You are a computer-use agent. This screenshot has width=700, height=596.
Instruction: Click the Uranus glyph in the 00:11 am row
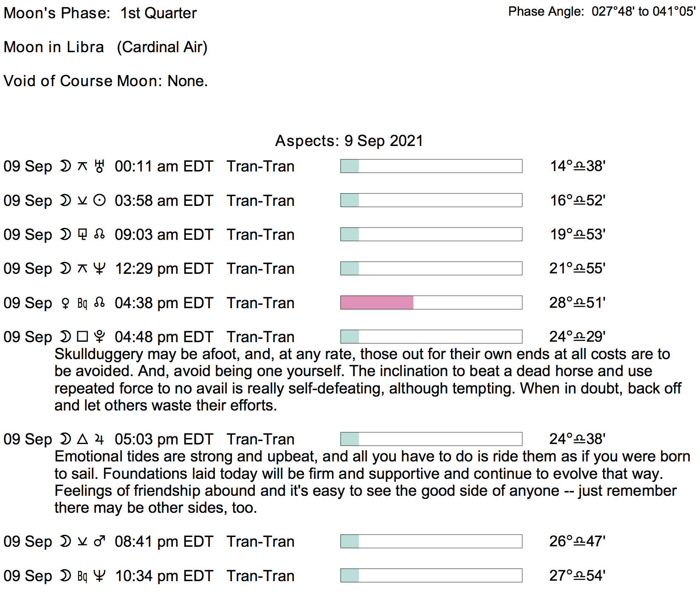tap(99, 166)
